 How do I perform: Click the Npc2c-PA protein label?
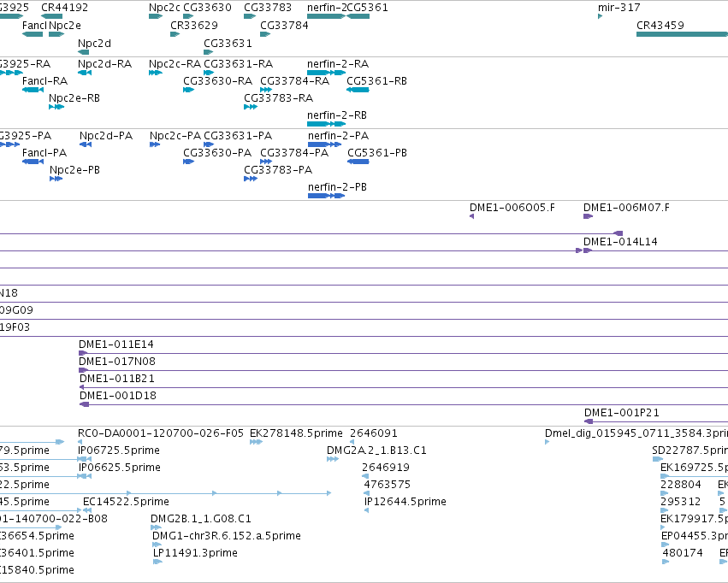click(175, 135)
